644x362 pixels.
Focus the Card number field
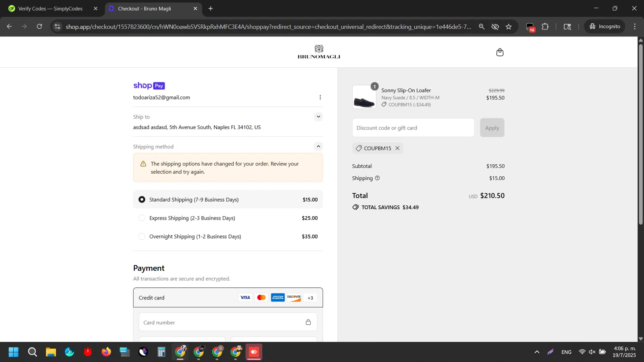click(228, 322)
